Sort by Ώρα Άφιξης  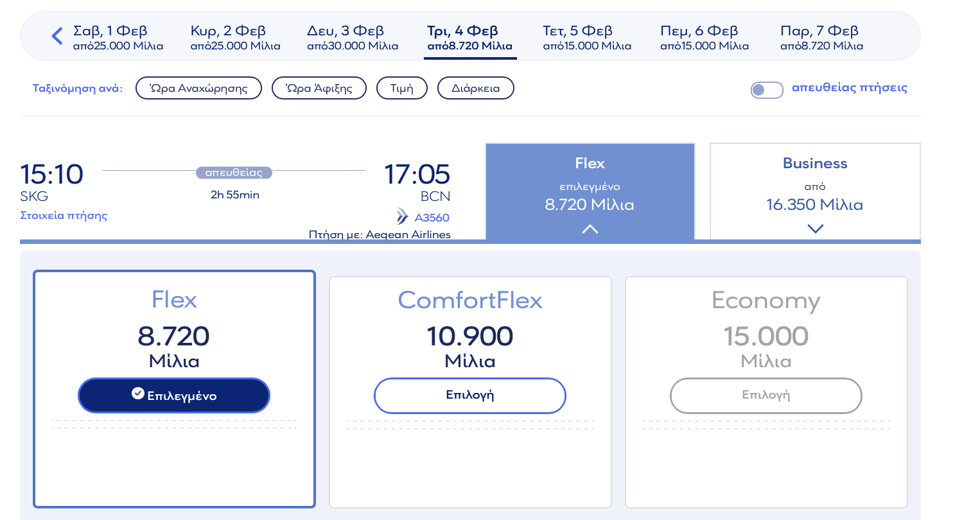click(x=319, y=89)
